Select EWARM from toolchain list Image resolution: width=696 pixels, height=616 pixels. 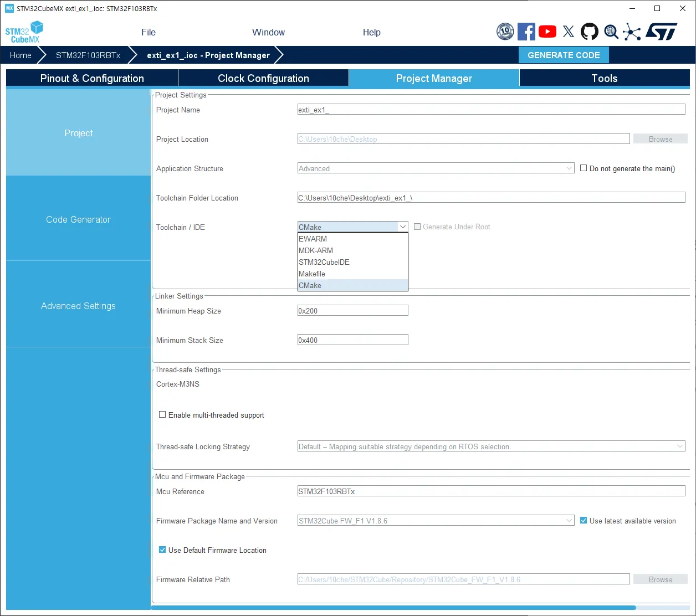pyautogui.click(x=352, y=239)
